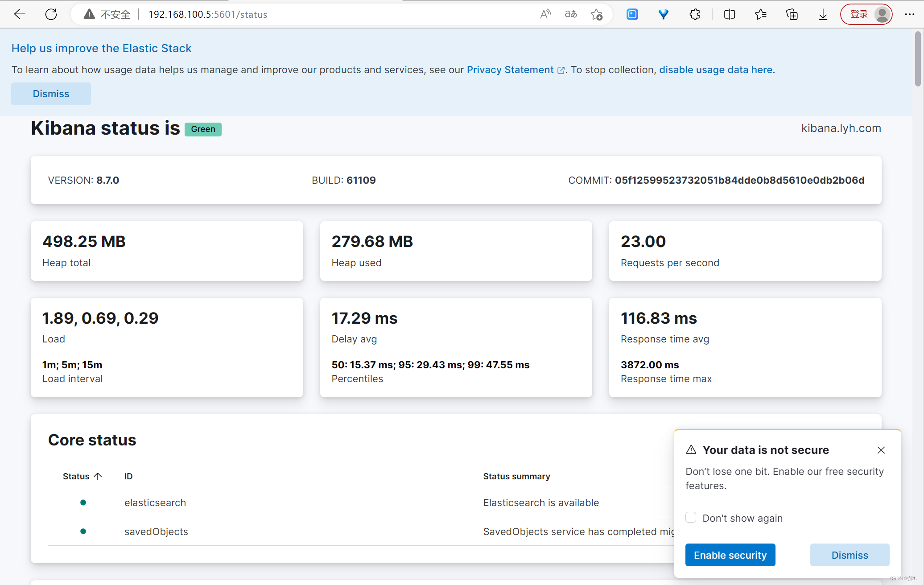Click the Core status heading
Screen dimensions: 924x585
[x=92, y=440]
